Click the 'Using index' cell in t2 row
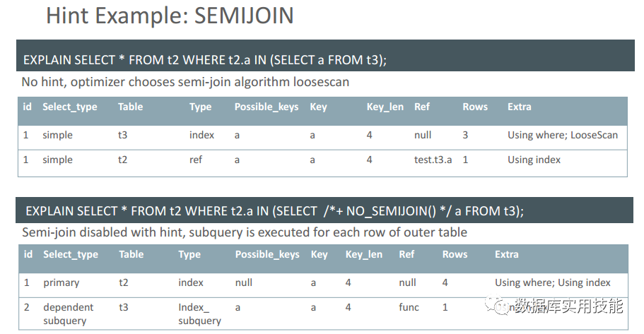 point(534,160)
